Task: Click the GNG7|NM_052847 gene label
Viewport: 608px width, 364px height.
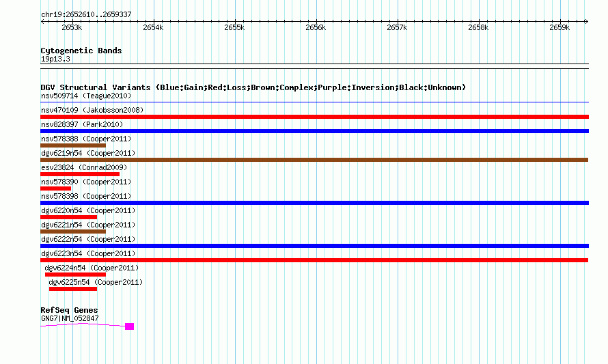Action: pyautogui.click(x=70, y=319)
